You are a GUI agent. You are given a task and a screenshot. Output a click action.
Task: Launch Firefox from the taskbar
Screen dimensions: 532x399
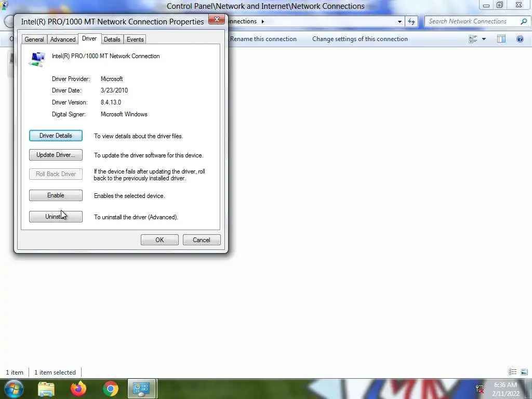click(x=78, y=389)
